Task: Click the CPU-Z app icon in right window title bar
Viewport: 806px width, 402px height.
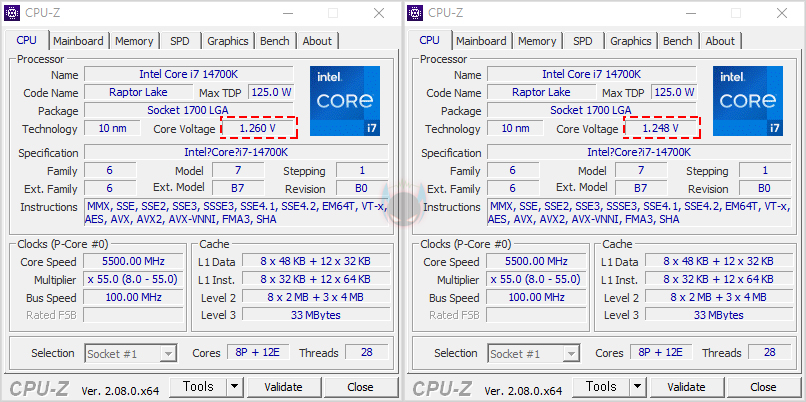Action: point(415,13)
